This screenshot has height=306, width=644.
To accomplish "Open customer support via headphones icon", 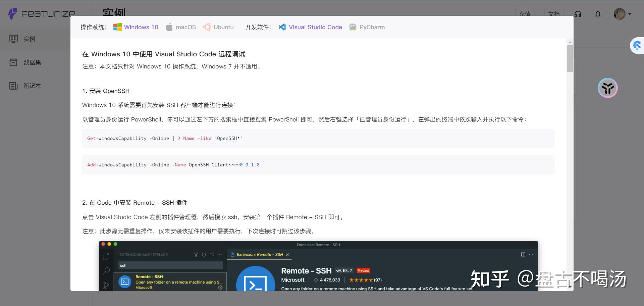I will (578, 14).
